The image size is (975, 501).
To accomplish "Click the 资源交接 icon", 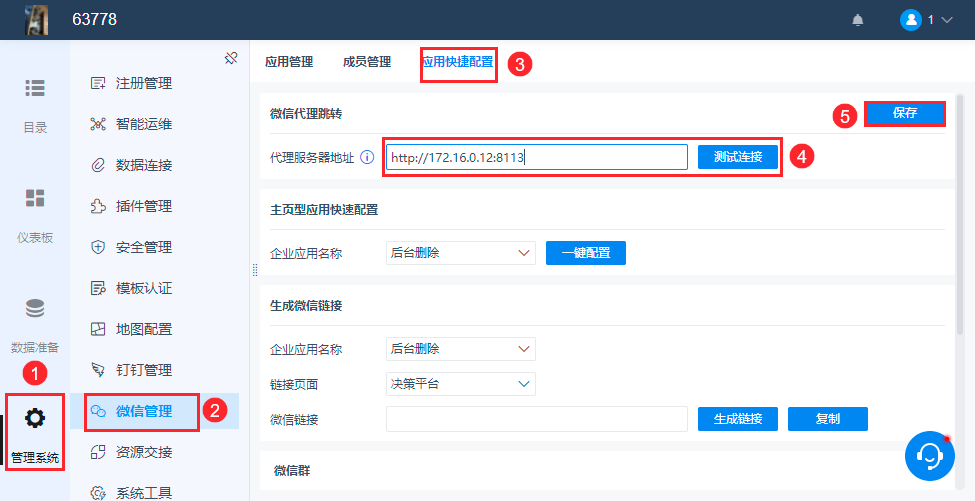I will click(x=98, y=452).
